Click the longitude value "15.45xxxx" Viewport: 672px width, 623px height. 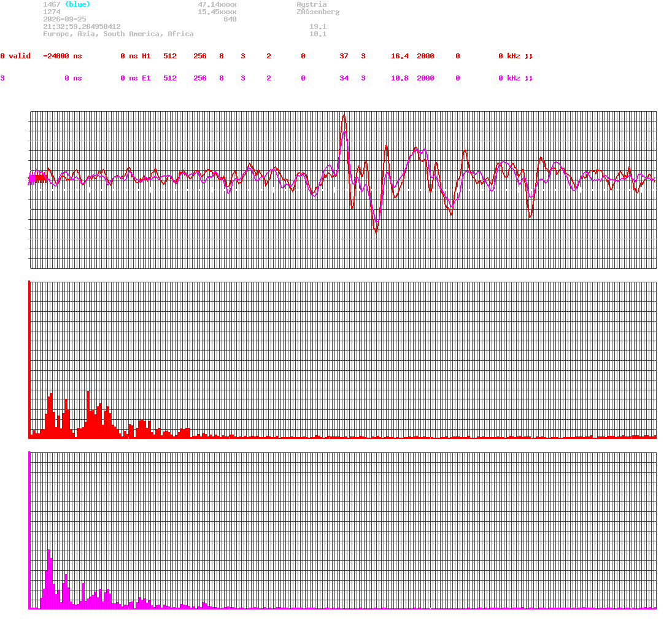pyautogui.click(x=217, y=12)
